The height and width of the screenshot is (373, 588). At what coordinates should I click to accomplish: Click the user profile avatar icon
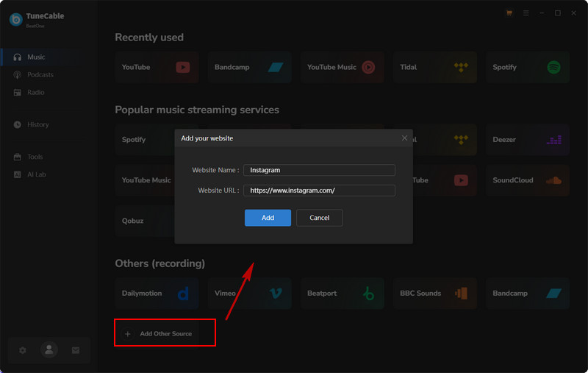[49, 351]
